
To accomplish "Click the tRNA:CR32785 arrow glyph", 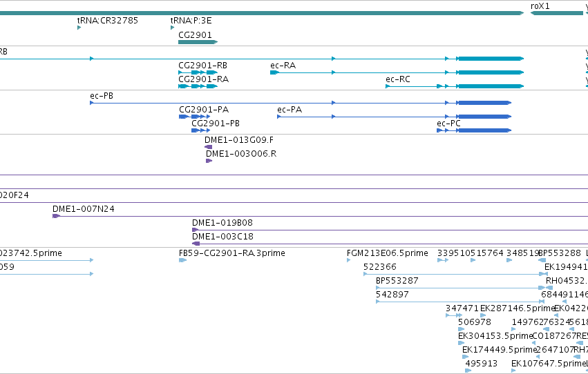I will (79, 28).
